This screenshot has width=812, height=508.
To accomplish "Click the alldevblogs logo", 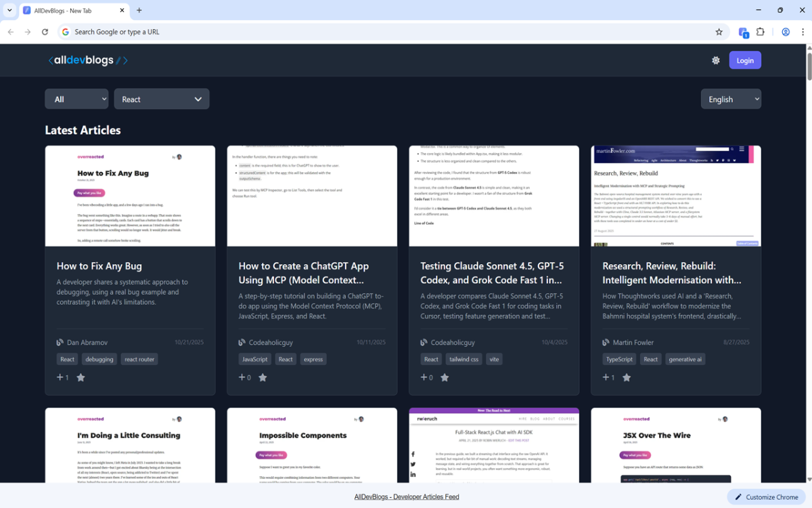I will (88, 60).
